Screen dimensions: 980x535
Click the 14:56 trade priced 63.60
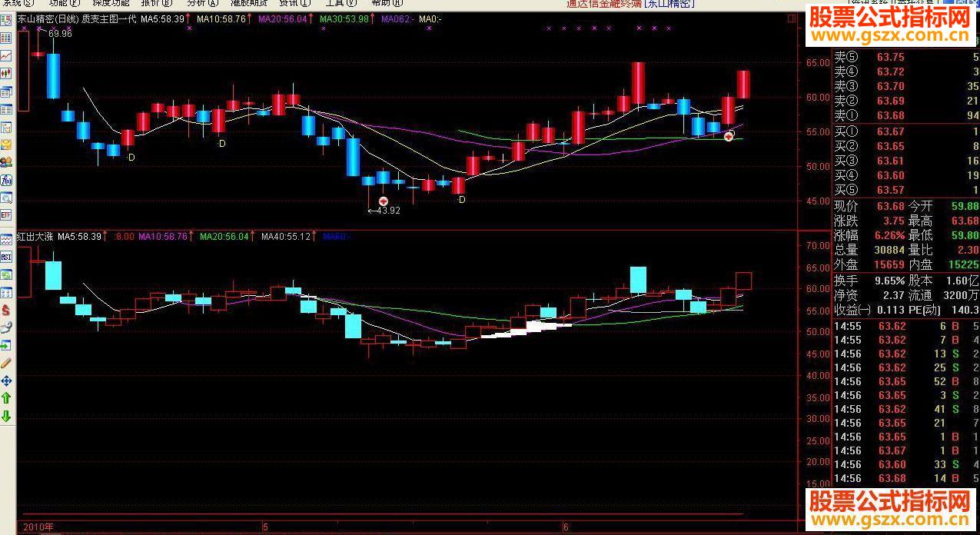pos(906,464)
